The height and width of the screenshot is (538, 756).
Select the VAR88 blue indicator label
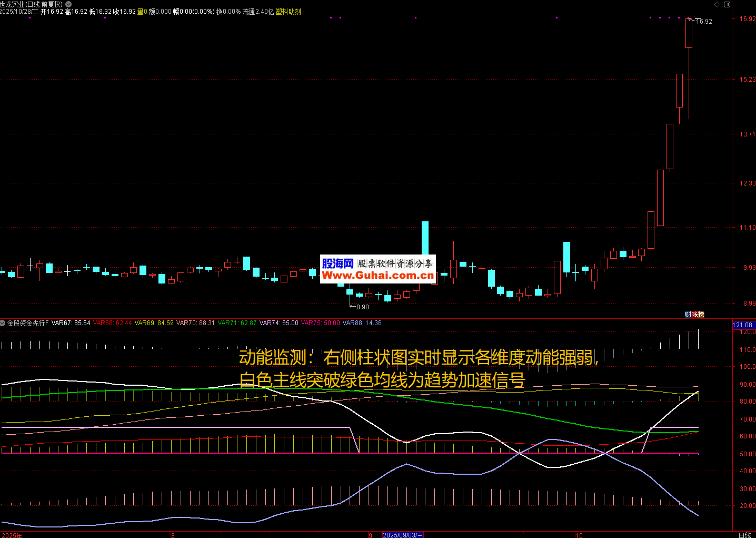(x=362, y=323)
